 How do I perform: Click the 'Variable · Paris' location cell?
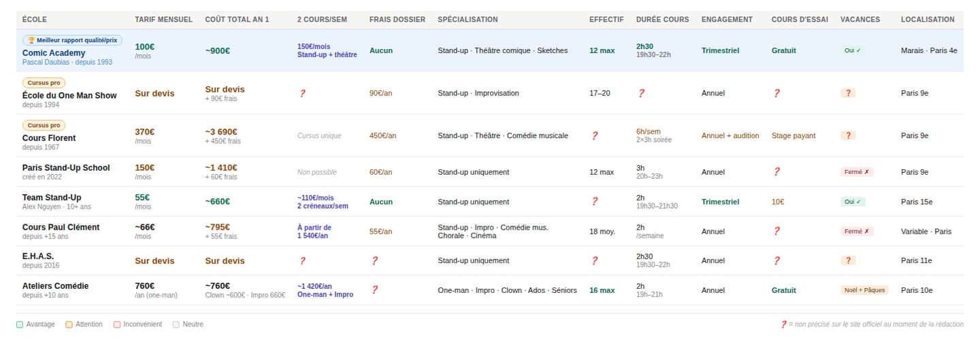pyautogui.click(x=926, y=232)
